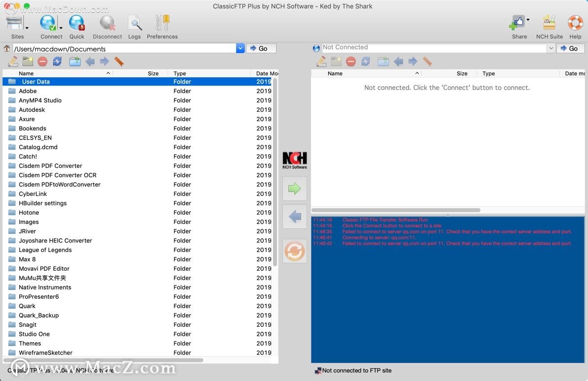The height and width of the screenshot is (381, 588).
Task: Select the User Data folder row
Action: [x=137, y=82]
